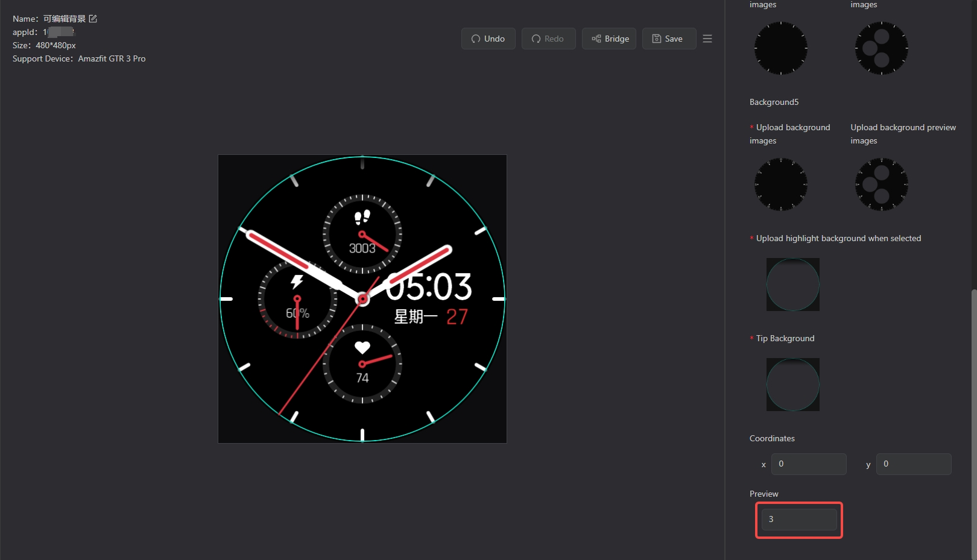Open the hamburger menu beside Save
Image resolution: width=977 pixels, height=560 pixels.
(x=707, y=39)
